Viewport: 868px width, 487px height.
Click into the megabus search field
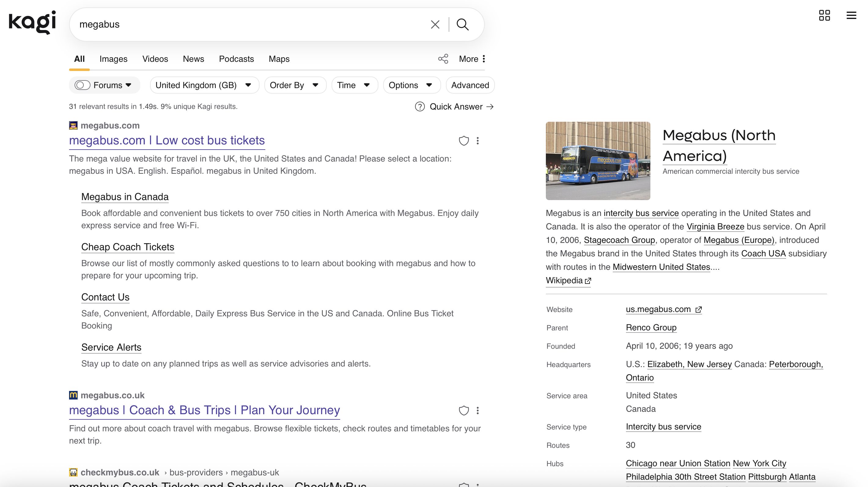(249, 24)
